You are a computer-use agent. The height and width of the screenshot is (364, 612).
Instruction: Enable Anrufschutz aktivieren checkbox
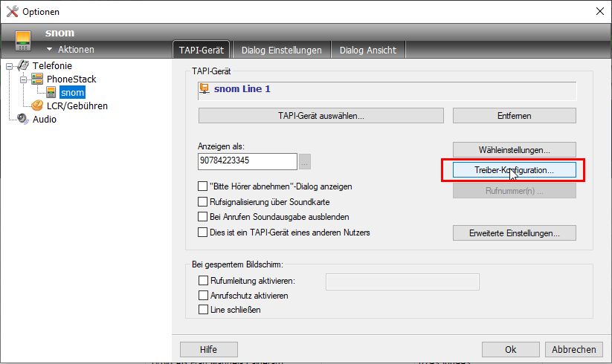click(204, 296)
